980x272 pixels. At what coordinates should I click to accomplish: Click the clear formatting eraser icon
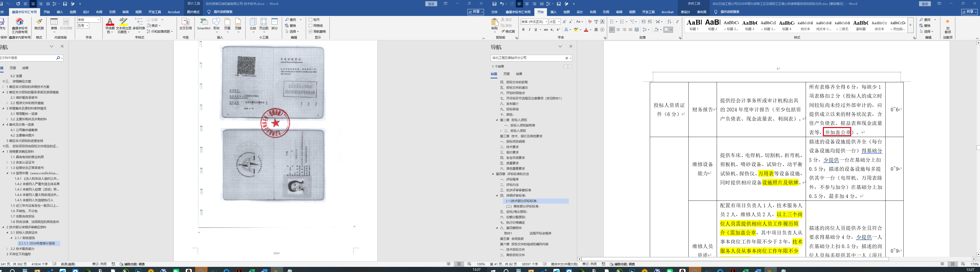pyautogui.click(x=590, y=22)
